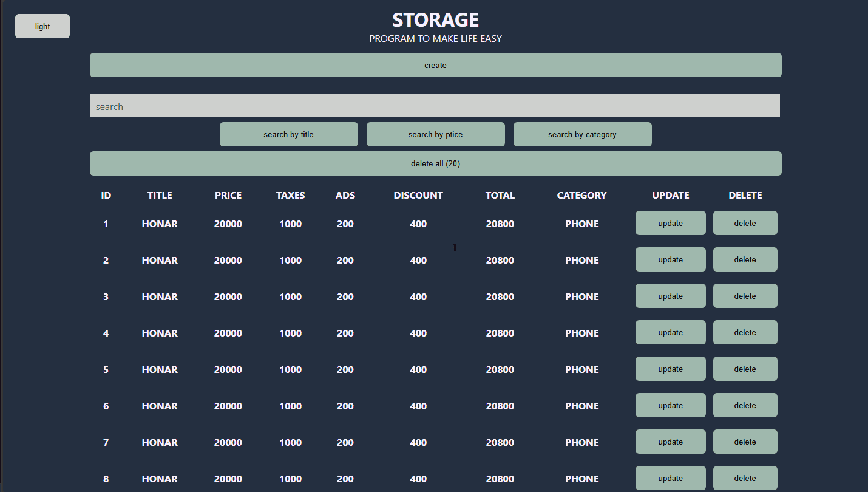
Task: Search products by category
Action: [582, 134]
